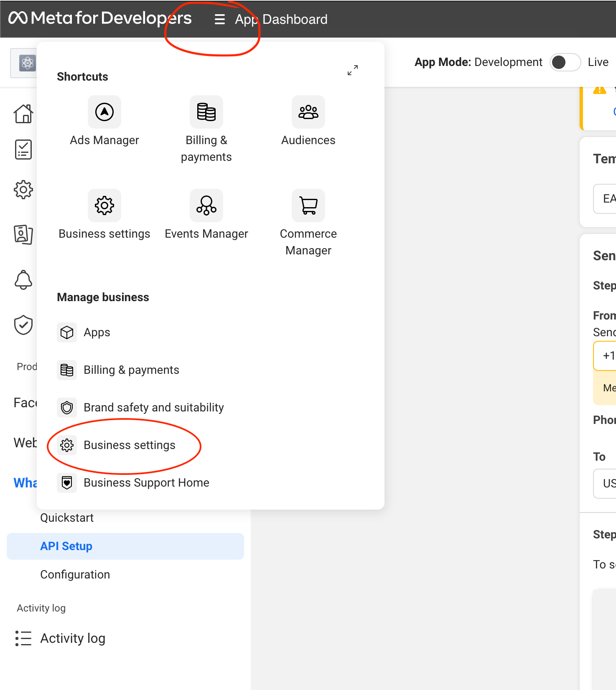Open the Events Manager shortcut icon
This screenshot has width=616, height=690.
(206, 205)
